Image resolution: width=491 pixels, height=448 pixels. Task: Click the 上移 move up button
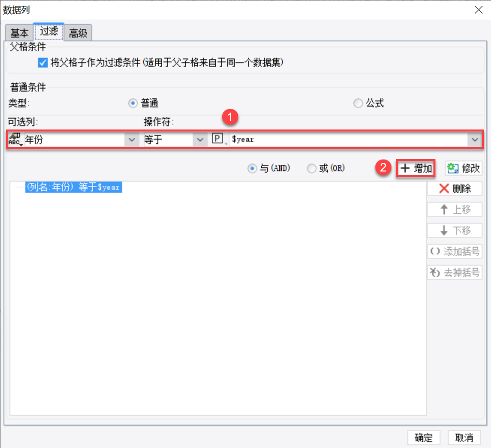(454, 209)
